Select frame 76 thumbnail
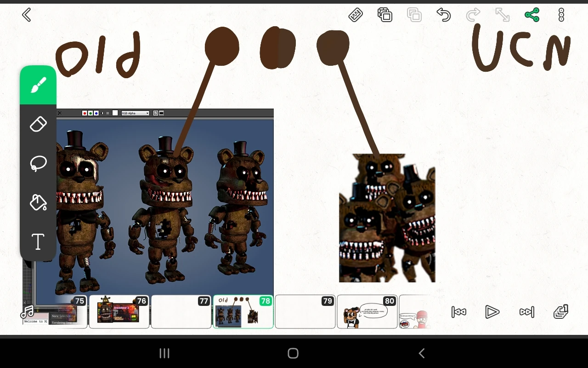Viewport: 588px width, 368px height. coord(119,312)
